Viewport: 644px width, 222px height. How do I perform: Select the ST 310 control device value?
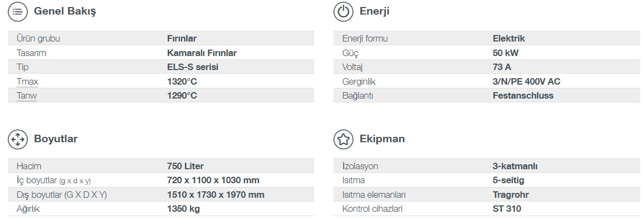point(507,209)
